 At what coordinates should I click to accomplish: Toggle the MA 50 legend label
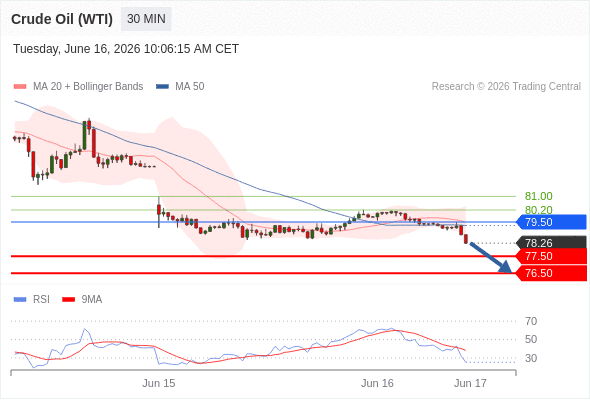(x=190, y=87)
